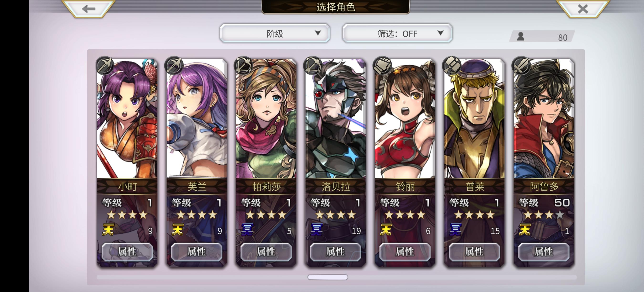Click the spear weapon icon on 小町

104,66
